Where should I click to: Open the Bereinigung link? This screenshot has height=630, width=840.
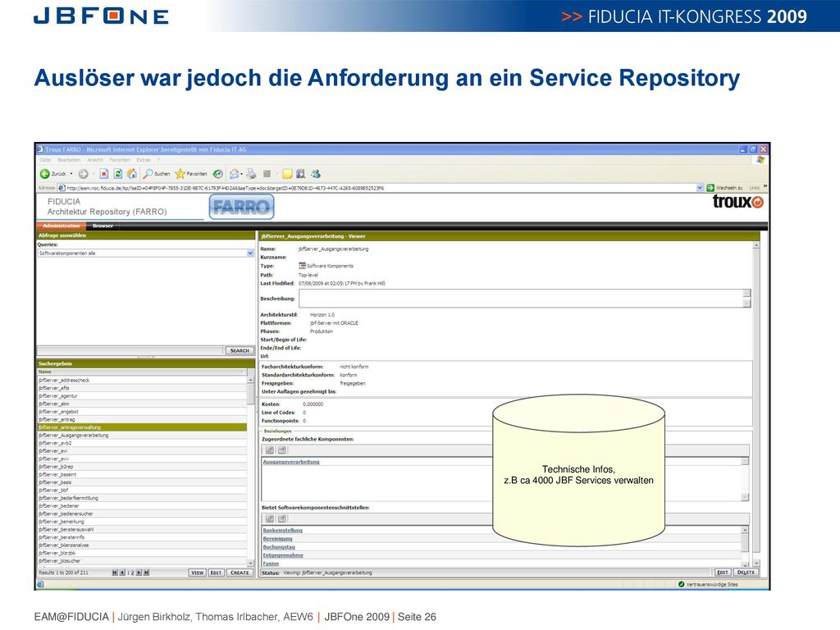click(277, 538)
